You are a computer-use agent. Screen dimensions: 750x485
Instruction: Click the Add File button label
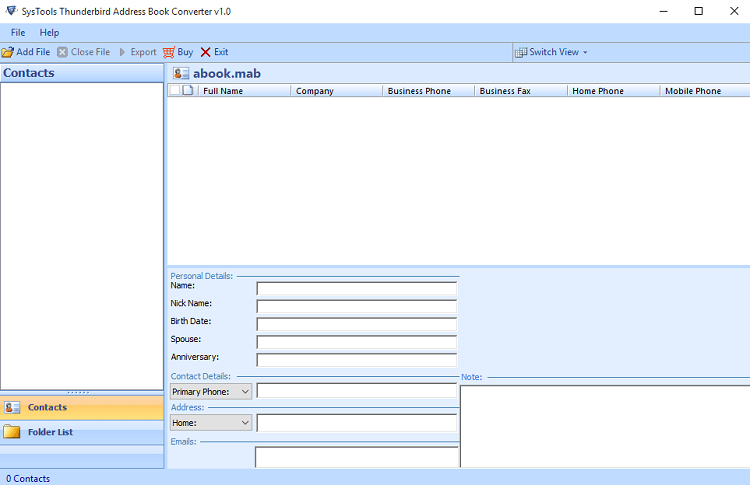33,52
